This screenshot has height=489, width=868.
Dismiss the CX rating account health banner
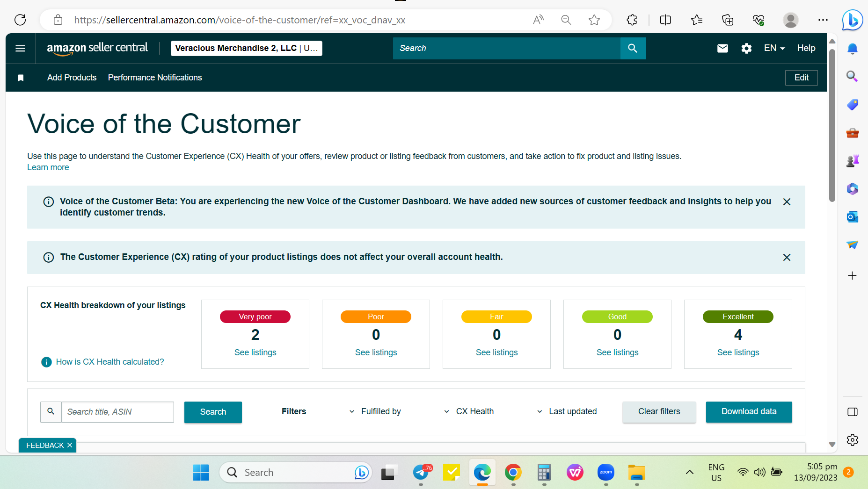click(x=787, y=257)
